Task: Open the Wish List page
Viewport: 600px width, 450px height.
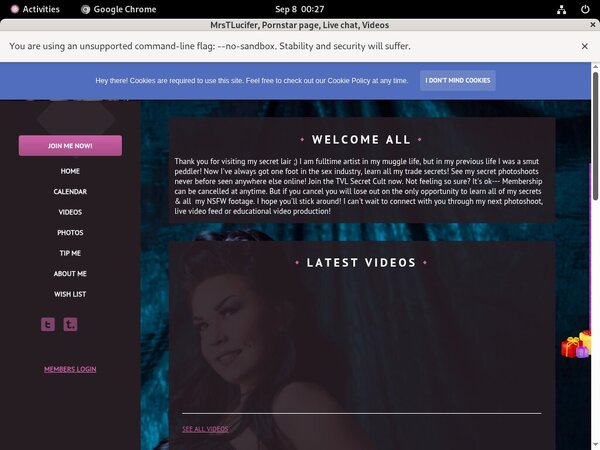Action: pyautogui.click(x=70, y=294)
